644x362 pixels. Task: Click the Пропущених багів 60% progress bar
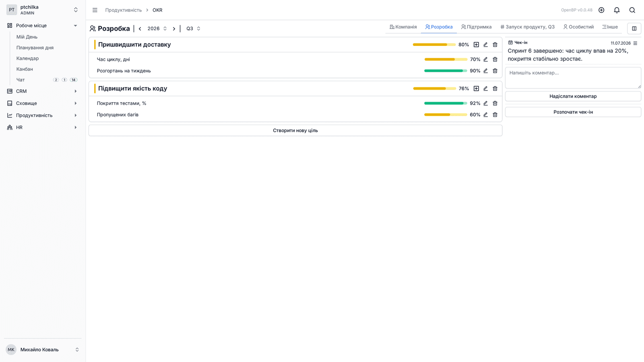coord(446,115)
